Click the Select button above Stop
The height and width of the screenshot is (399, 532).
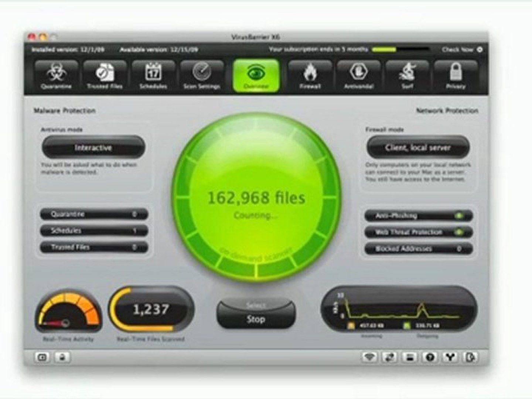256,305
